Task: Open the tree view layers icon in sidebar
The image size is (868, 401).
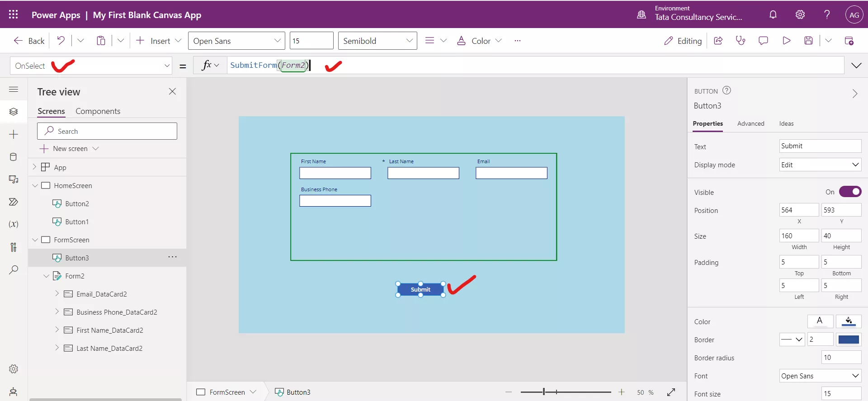Action: [x=14, y=111]
